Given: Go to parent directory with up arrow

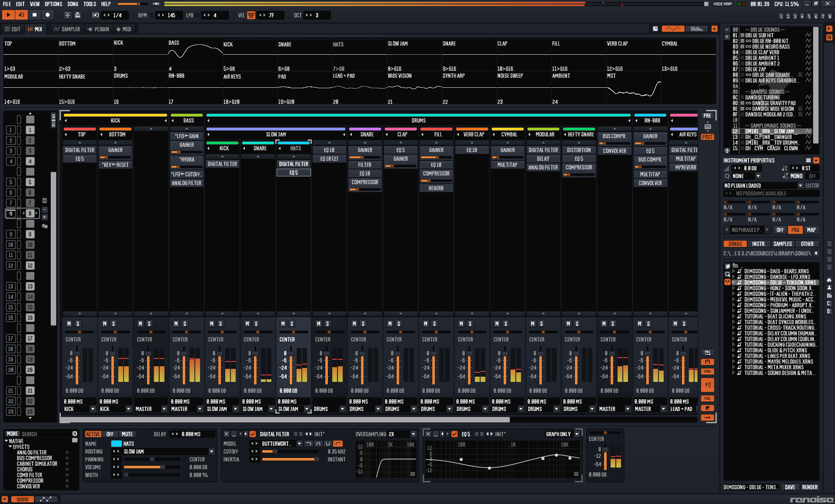Looking at the screenshot, I should pos(816,253).
